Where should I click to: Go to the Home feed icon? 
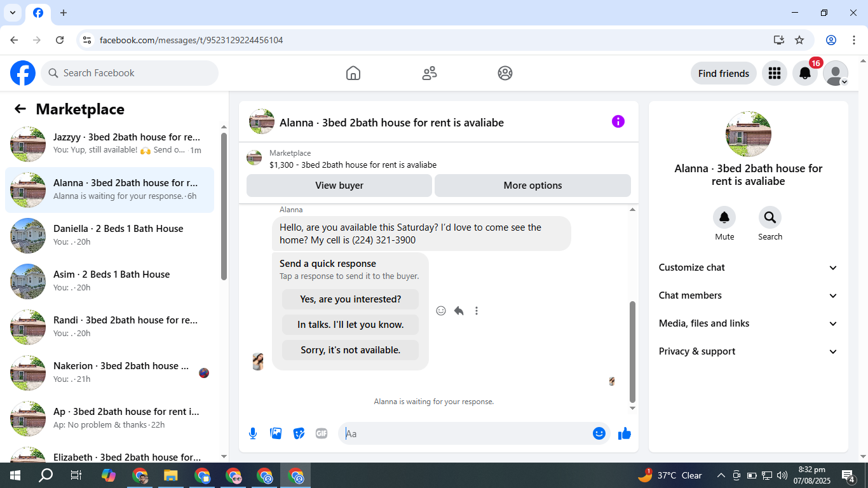pyautogui.click(x=353, y=73)
